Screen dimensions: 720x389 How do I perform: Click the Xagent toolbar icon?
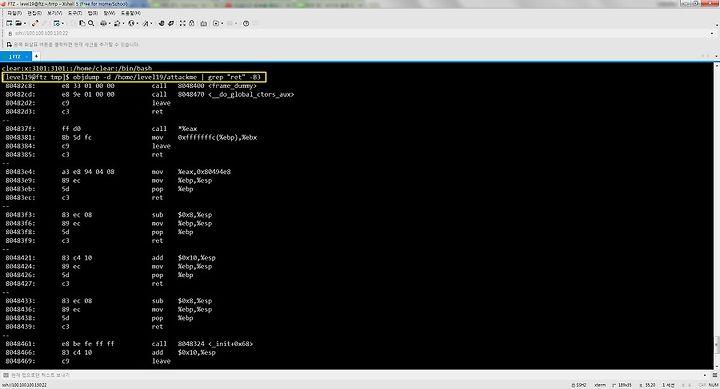point(171,23)
